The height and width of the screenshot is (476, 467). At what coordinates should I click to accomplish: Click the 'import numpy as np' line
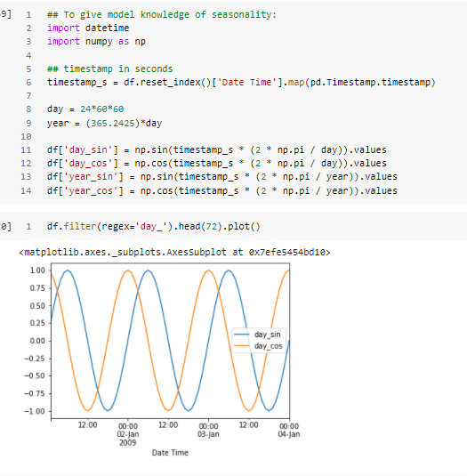click(x=96, y=41)
